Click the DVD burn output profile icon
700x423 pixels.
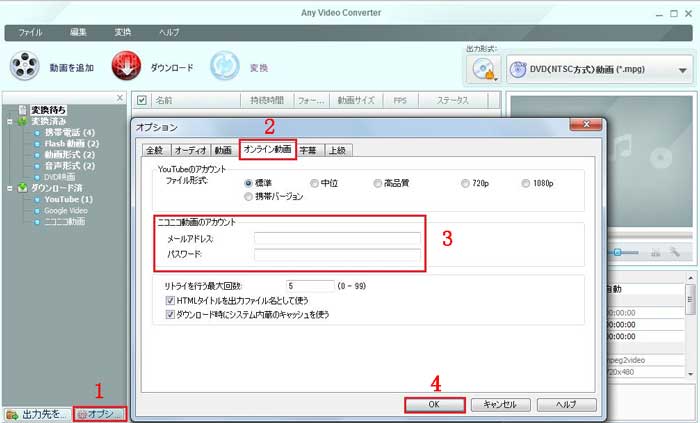[x=484, y=69]
